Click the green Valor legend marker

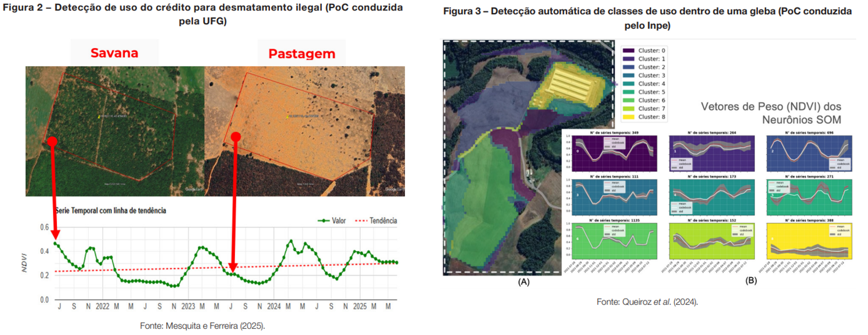click(323, 221)
